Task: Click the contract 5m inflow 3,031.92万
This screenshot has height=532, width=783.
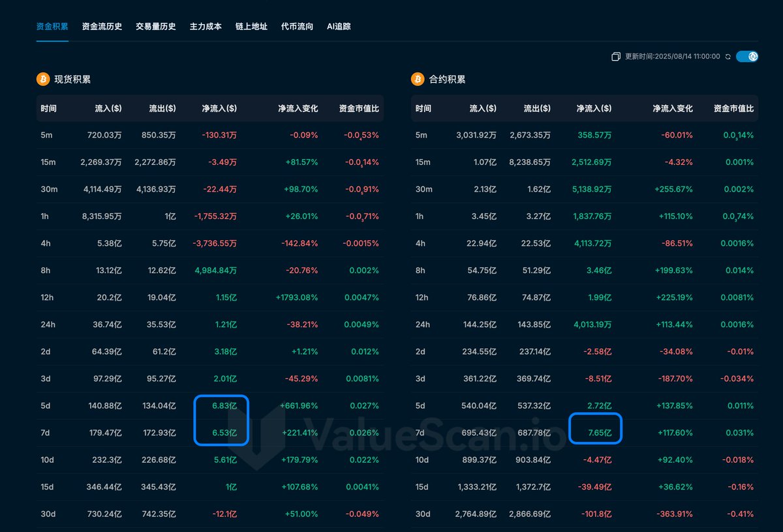Action: tap(476, 136)
